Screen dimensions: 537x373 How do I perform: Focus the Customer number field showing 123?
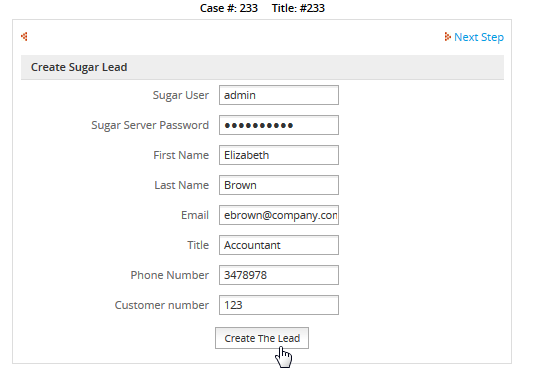[279, 305]
